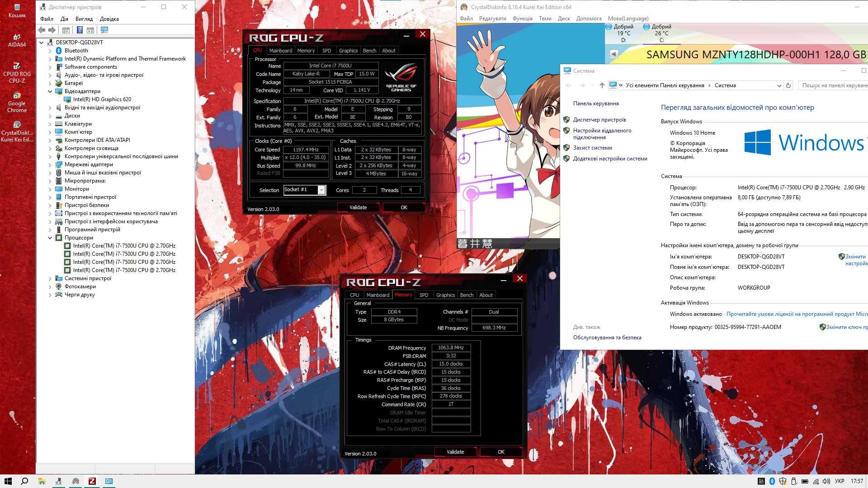Expand the Клавіатури node
This screenshot has height=488, width=868.
pos(50,124)
